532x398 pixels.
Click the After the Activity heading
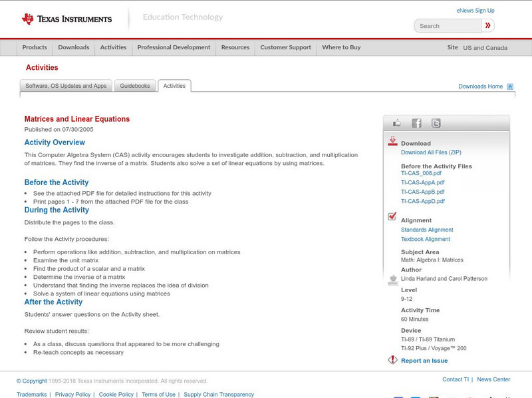pos(53,302)
